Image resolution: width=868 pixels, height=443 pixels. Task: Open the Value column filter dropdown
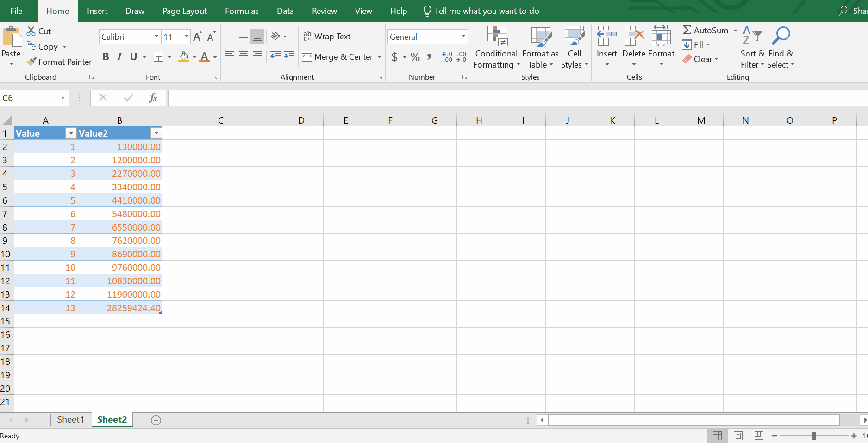coord(70,133)
